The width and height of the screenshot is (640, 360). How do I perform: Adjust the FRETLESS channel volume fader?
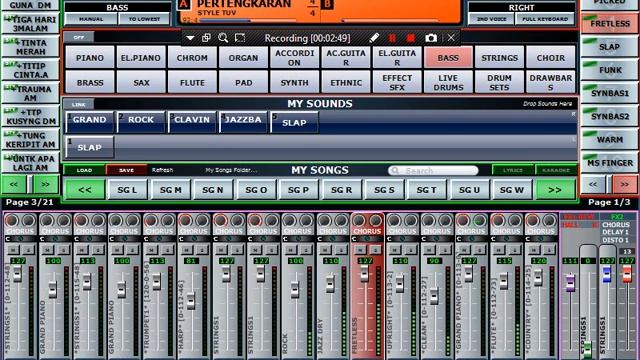point(364,273)
